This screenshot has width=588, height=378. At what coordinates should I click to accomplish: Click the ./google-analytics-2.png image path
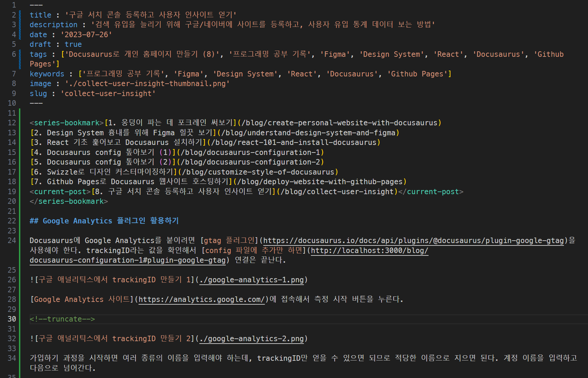pyautogui.click(x=252, y=339)
